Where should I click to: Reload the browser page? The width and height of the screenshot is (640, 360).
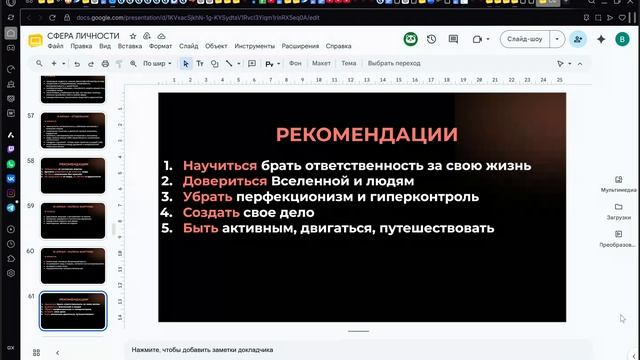(x=52, y=18)
